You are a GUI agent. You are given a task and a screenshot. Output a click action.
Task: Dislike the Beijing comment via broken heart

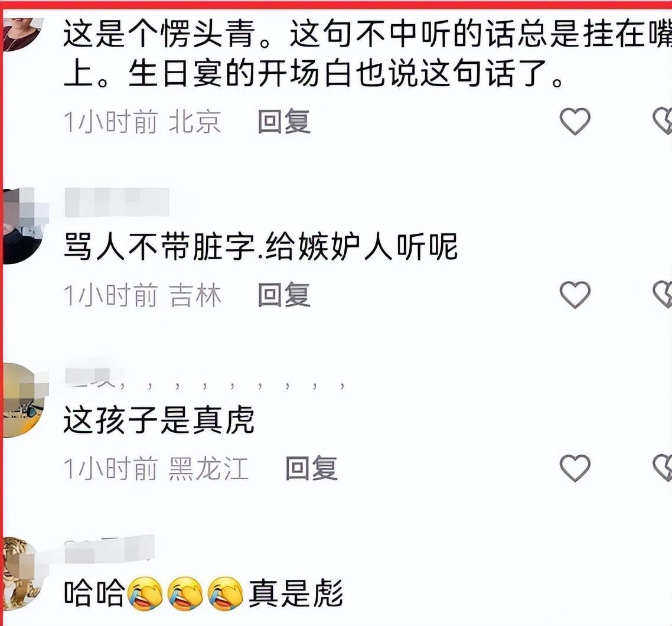[663, 122]
